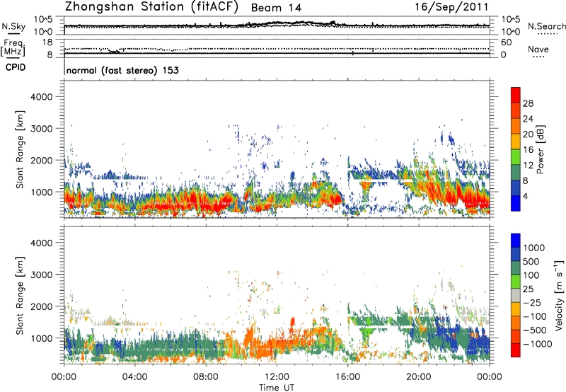The width and height of the screenshot is (566, 392).
Task: Click the "08:00" time axis label
Action: click(x=206, y=377)
